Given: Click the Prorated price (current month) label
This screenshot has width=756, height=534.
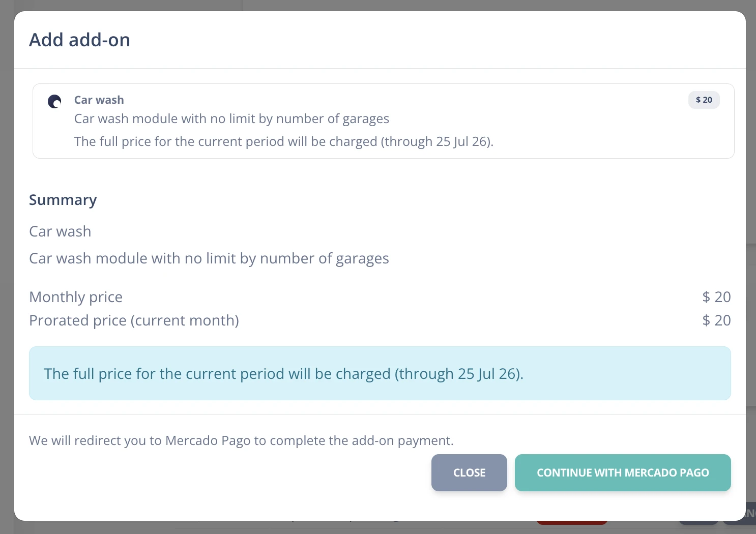Looking at the screenshot, I should [134, 320].
